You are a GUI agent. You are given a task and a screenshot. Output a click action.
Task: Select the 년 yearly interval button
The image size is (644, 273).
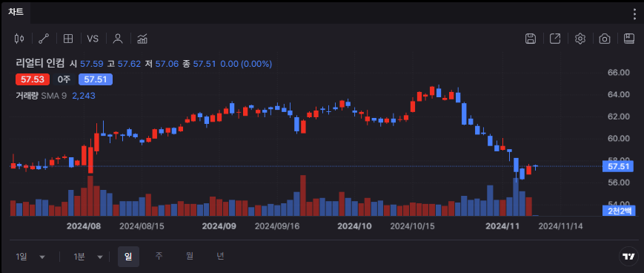click(221, 256)
